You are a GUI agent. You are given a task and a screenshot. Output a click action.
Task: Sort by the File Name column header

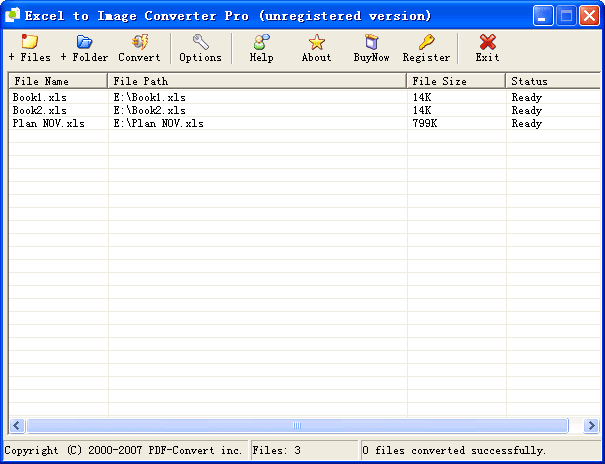click(x=58, y=81)
